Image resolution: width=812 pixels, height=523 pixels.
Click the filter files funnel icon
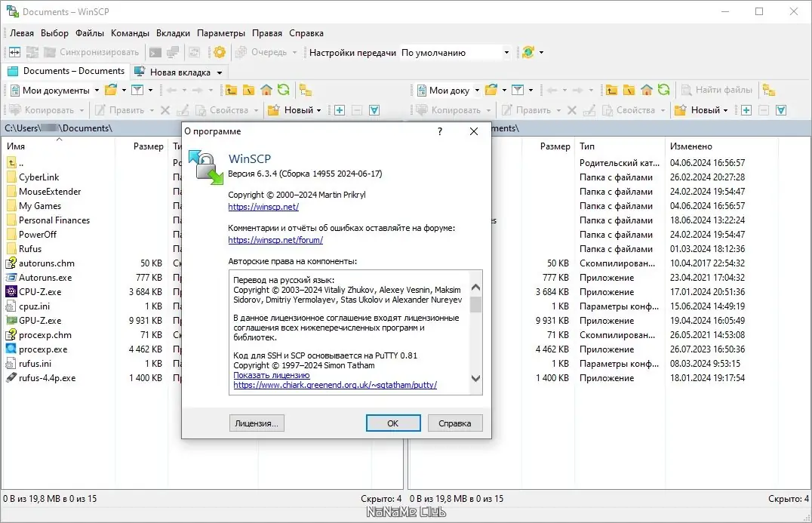pos(137,90)
